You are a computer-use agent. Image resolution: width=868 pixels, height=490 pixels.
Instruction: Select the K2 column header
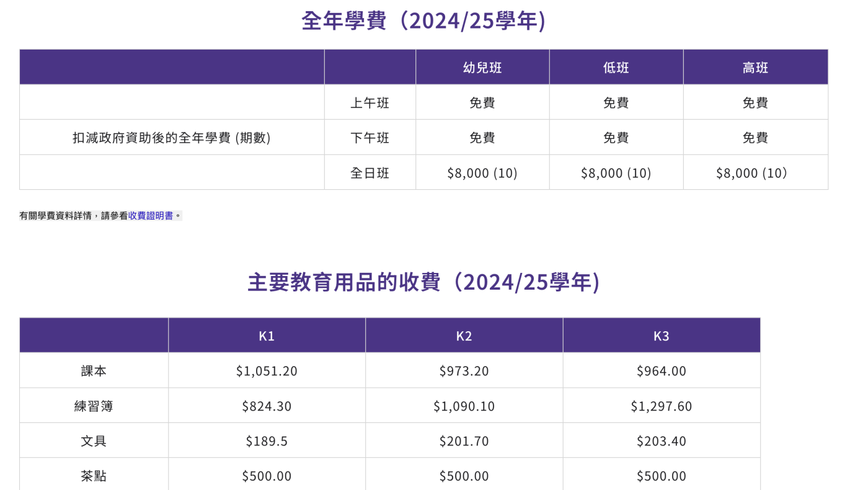(x=464, y=336)
